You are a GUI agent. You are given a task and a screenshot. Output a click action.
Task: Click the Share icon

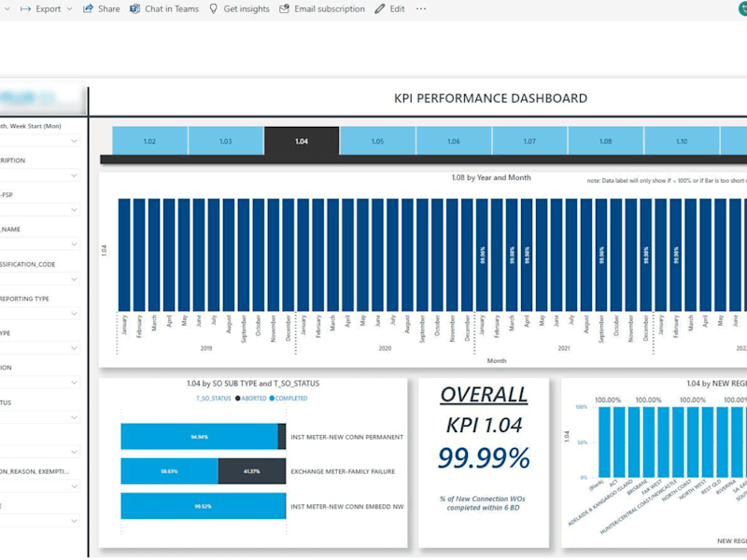pyautogui.click(x=88, y=8)
